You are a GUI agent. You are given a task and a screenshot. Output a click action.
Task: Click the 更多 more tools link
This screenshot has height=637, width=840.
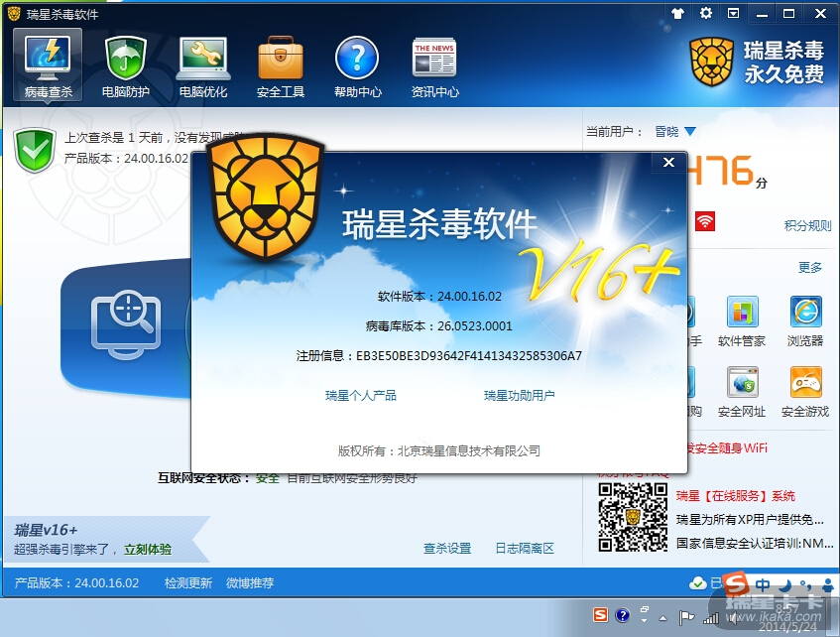click(x=810, y=267)
